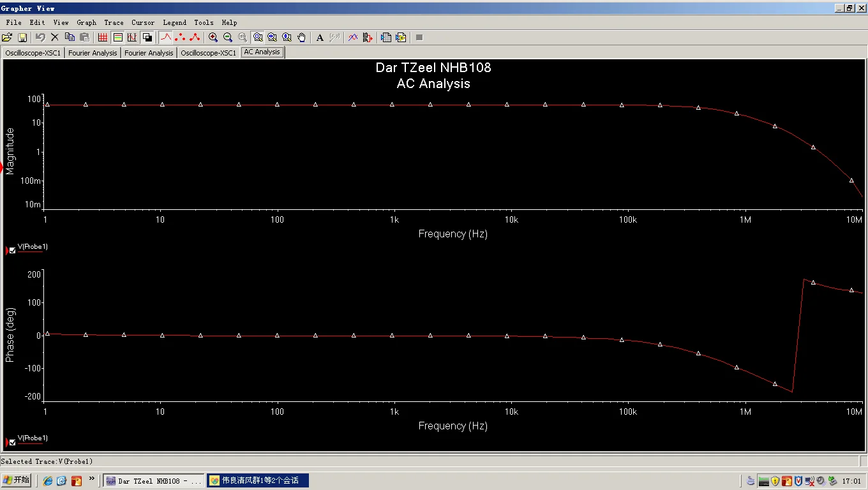Screen dimensions: 868x490
Task: Enable cursors with the toolbar icon
Action: [x=133, y=38]
